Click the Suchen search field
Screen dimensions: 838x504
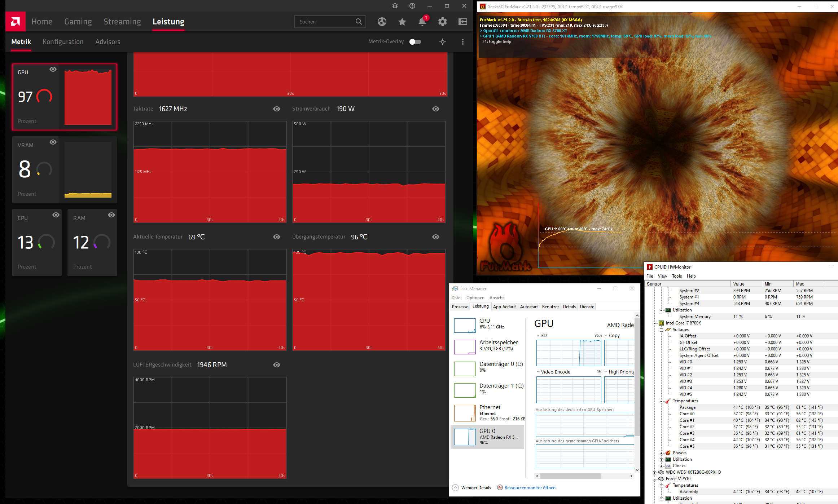[330, 22]
